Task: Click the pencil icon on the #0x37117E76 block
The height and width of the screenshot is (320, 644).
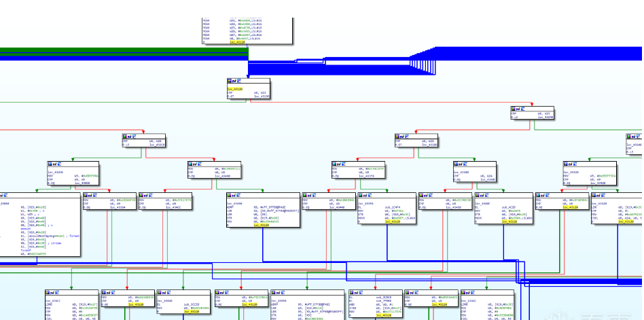Action: [x=145, y=195]
